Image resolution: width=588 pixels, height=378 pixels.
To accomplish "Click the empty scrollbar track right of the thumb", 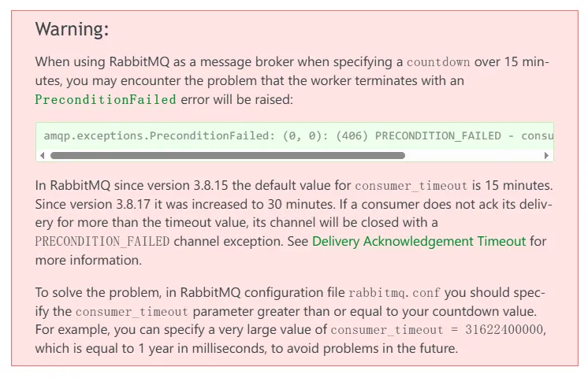I will point(474,155).
